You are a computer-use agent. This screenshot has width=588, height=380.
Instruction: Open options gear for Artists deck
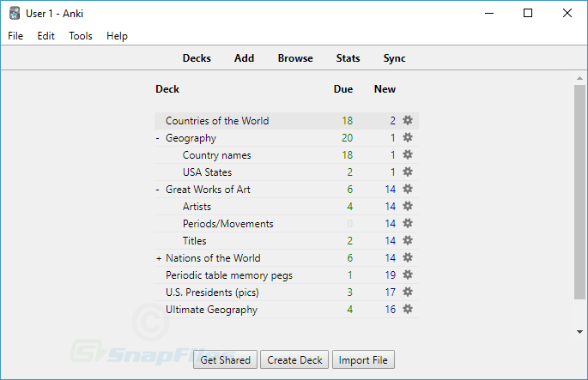coord(408,206)
